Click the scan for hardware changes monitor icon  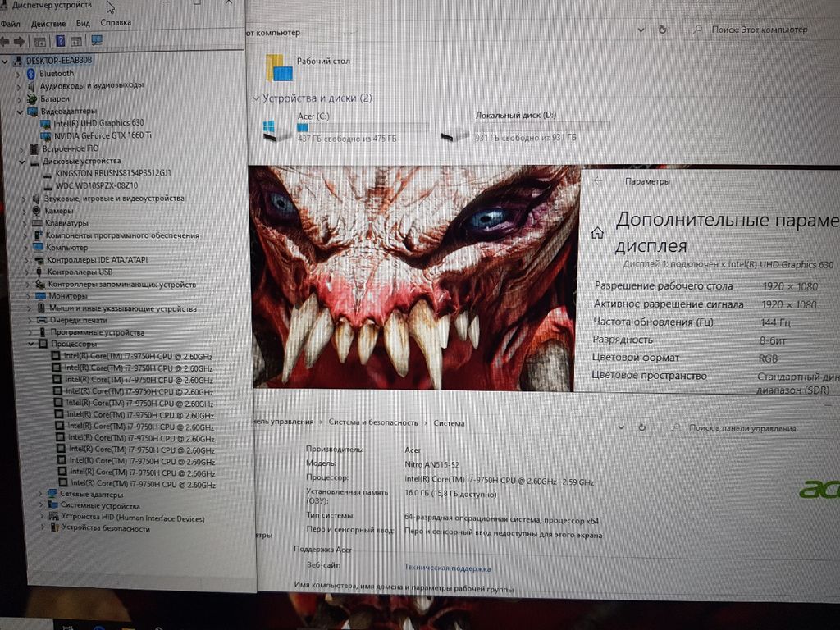[97, 40]
